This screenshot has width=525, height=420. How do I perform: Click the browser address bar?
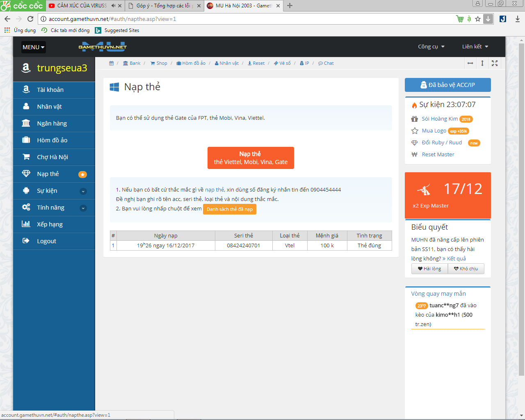pos(246,19)
